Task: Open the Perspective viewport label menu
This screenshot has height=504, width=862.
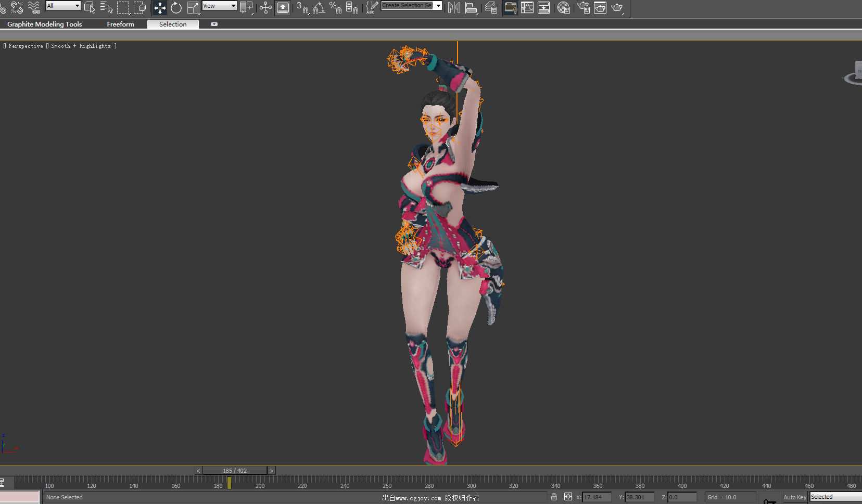Action: point(26,46)
